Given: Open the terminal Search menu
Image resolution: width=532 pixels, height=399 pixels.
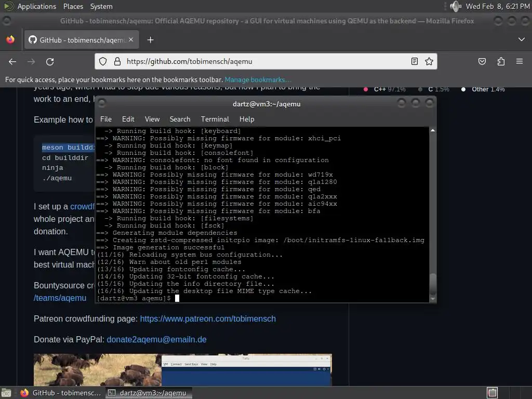Looking at the screenshot, I should [x=180, y=119].
